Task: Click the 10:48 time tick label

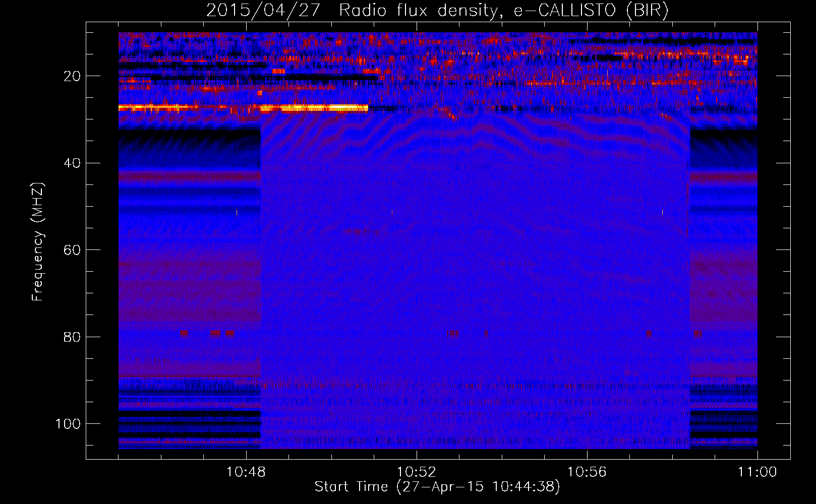Action: 246,472
